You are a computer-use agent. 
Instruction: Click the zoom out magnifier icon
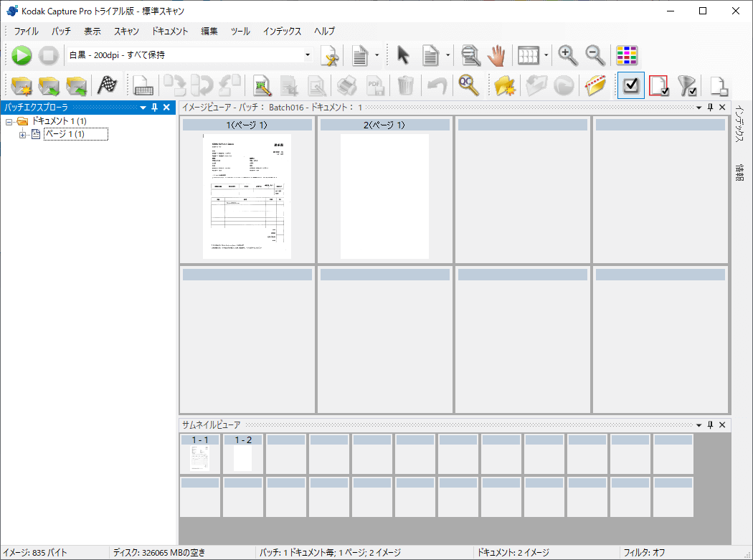click(x=595, y=55)
